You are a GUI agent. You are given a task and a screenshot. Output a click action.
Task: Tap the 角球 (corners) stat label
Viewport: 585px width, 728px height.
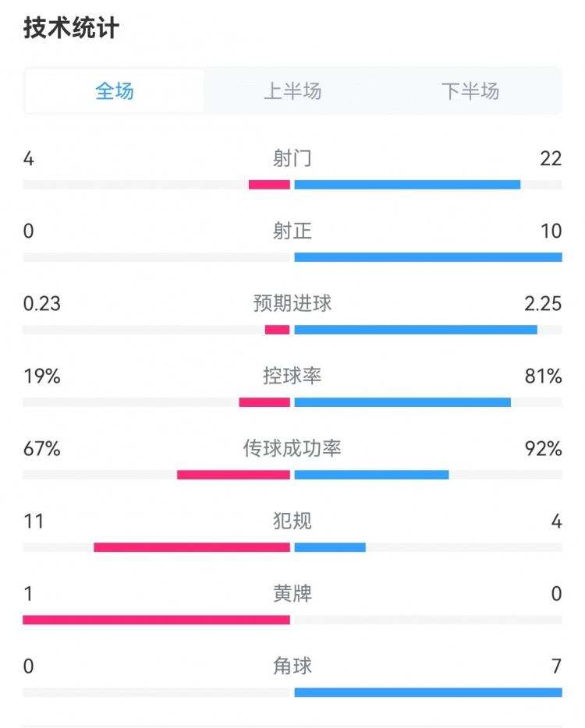point(292,666)
